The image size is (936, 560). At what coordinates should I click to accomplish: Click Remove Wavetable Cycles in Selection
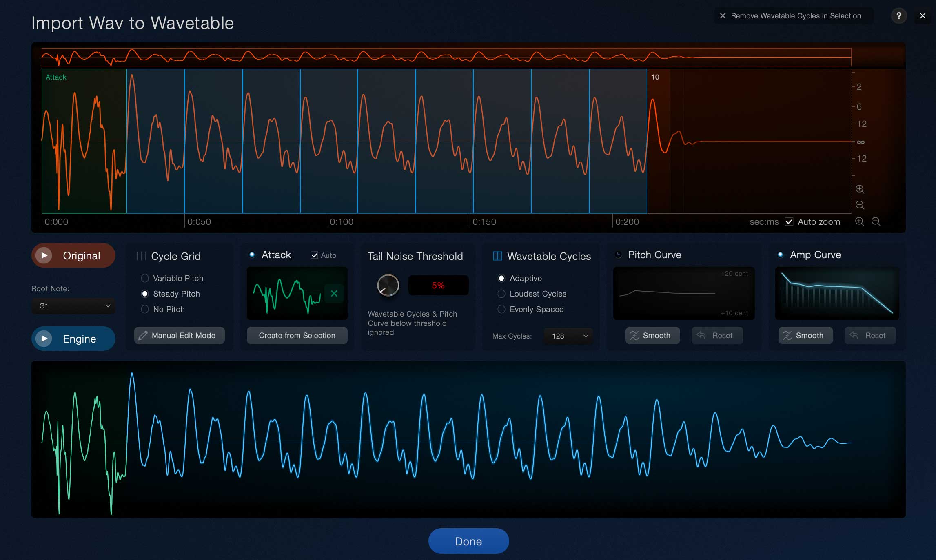coord(792,16)
